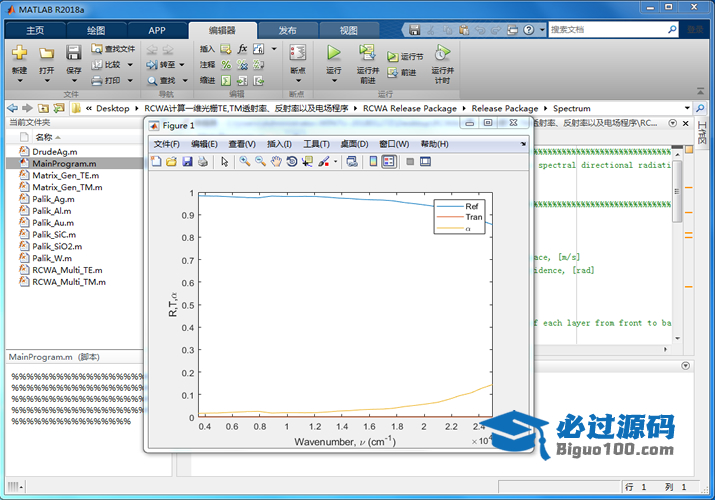Click the comment percent icon
The width and height of the screenshot is (715, 500).
tap(226, 65)
